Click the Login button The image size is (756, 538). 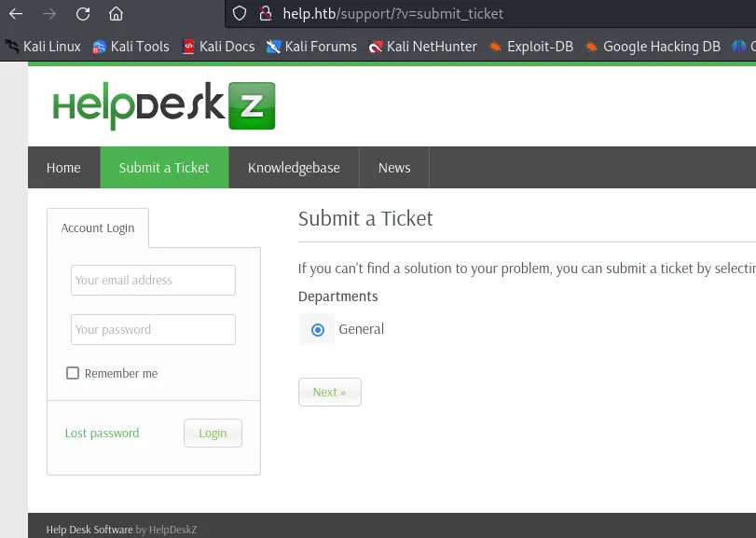pos(213,433)
